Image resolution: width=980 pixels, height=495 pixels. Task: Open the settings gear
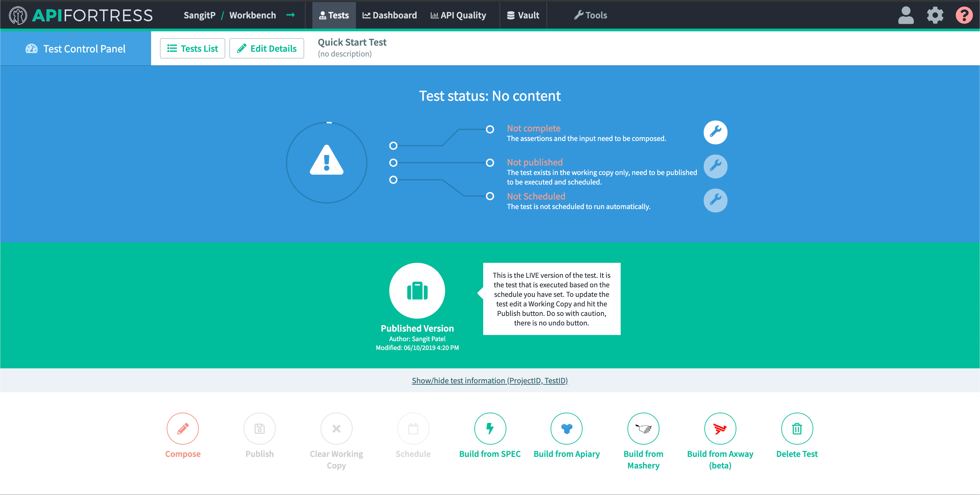tap(935, 15)
